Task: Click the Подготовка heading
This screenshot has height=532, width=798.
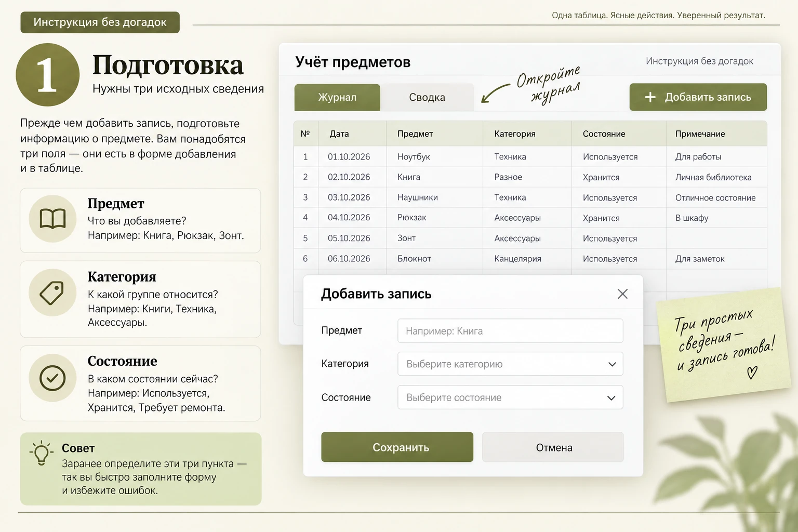Action: pos(168,65)
